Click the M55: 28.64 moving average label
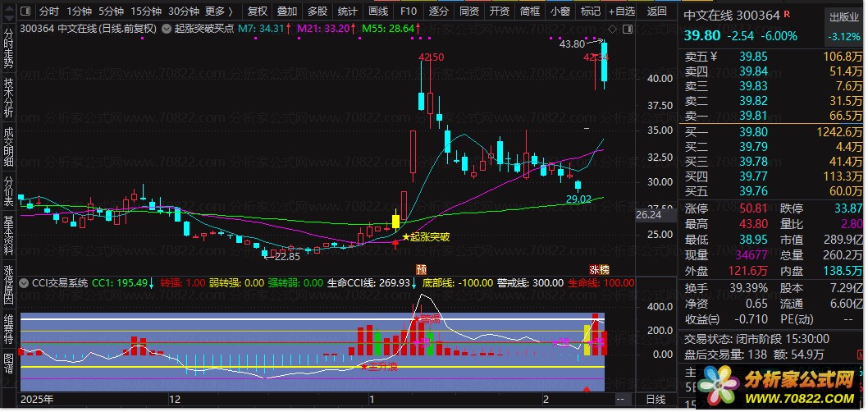Screen dimensions: 868x412 [x=388, y=29]
